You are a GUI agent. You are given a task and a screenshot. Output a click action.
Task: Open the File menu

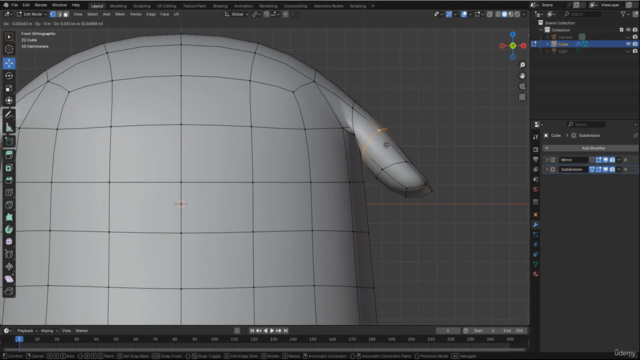pyautogui.click(x=15, y=5)
